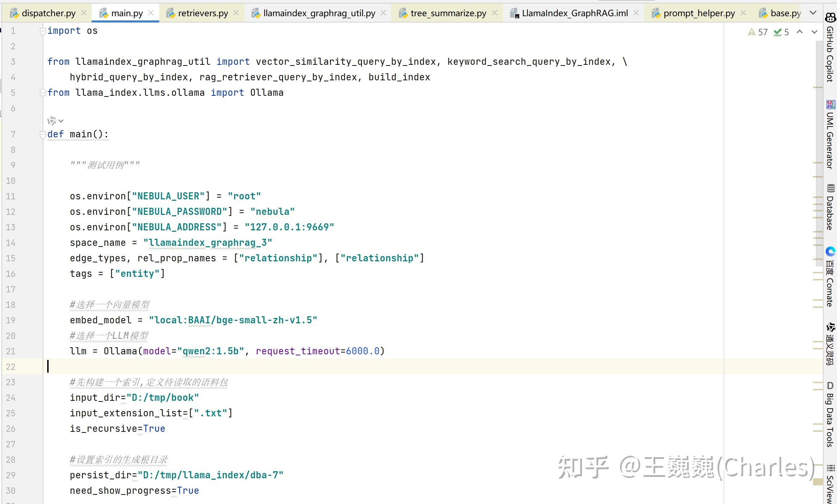Click the editor vertical scrollbar thumb
The height and width of the screenshot is (504, 837).
(819, 153)
